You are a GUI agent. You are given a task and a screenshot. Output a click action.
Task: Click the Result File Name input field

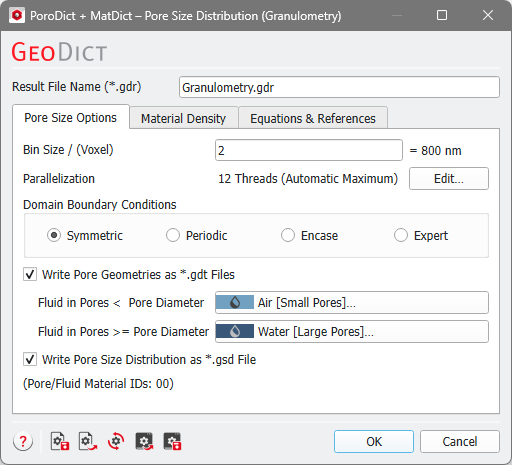pos(339,87)
